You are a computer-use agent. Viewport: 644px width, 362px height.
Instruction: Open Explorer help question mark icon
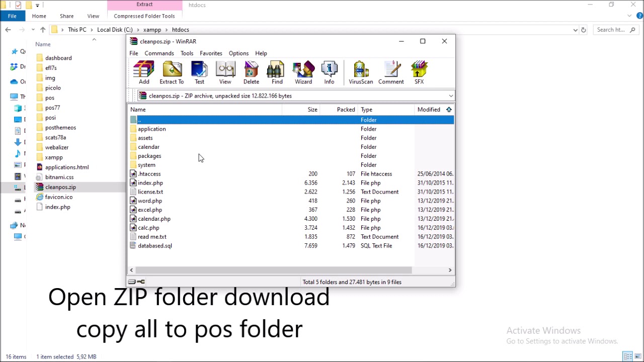pos(640,16)
